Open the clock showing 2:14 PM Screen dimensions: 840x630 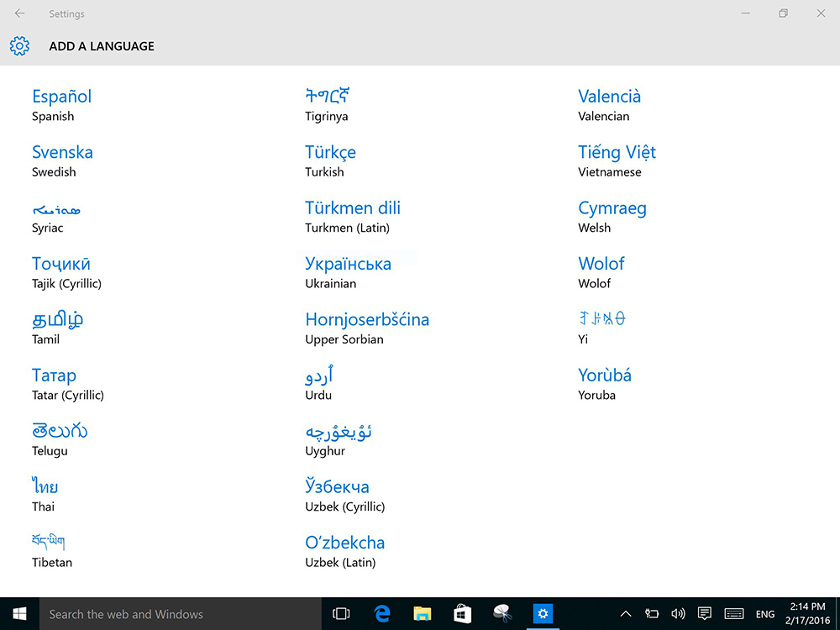pos(807,614)
